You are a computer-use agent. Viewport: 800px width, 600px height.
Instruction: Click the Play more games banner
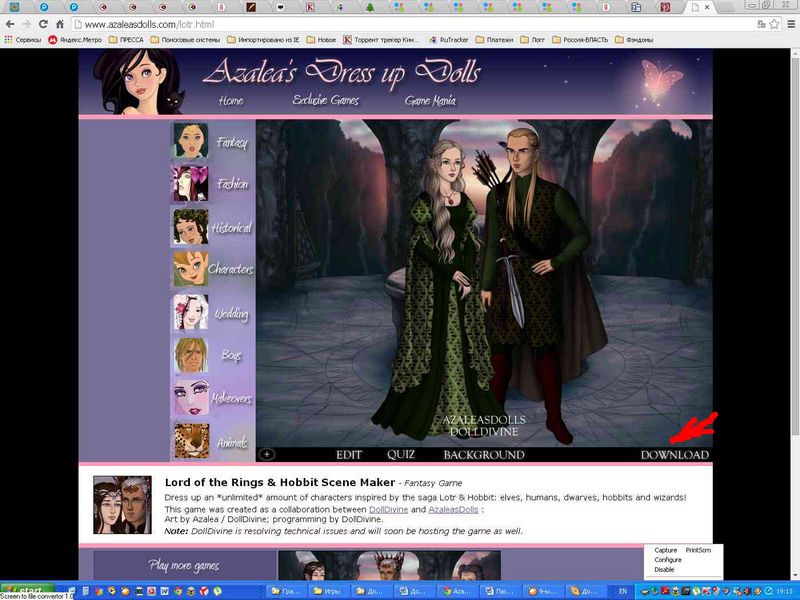point(184,565)
